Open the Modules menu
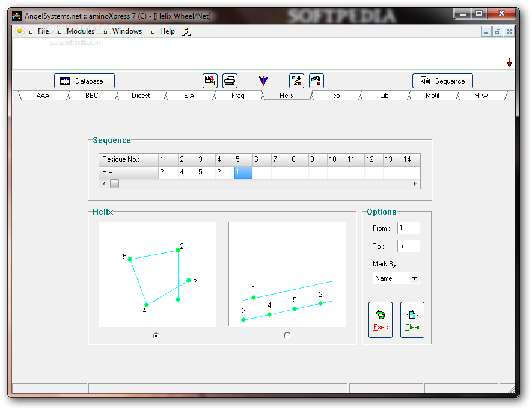The image size is (532, 410). tap(81, 31)
